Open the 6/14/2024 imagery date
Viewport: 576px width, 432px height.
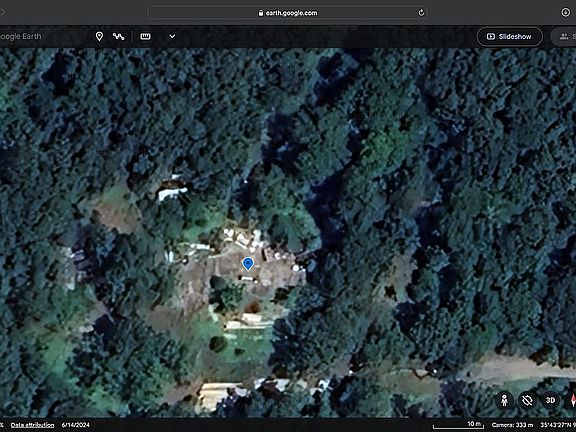tap(76, 425)
